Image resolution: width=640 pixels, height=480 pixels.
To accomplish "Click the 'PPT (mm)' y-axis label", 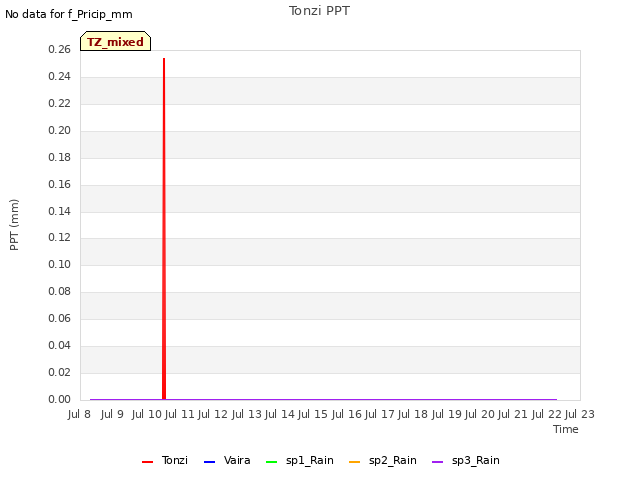I will pyautogui.click(x=14, y=225).
